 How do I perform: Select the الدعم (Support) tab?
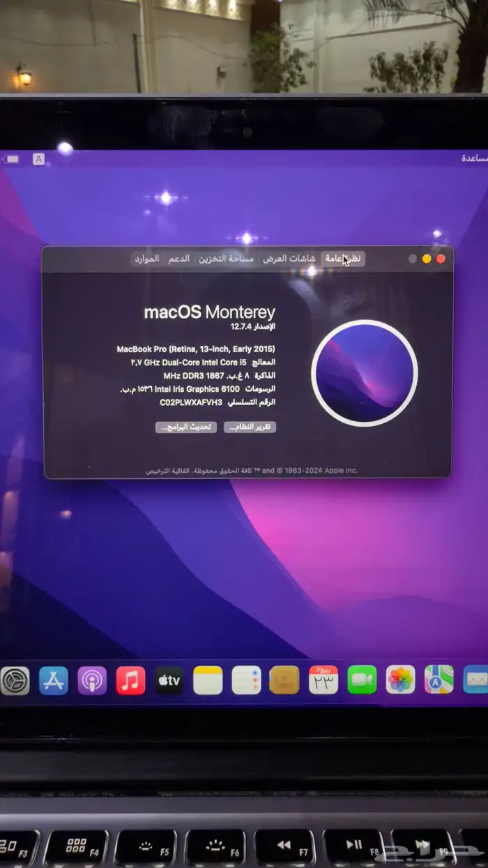[178, 259]
